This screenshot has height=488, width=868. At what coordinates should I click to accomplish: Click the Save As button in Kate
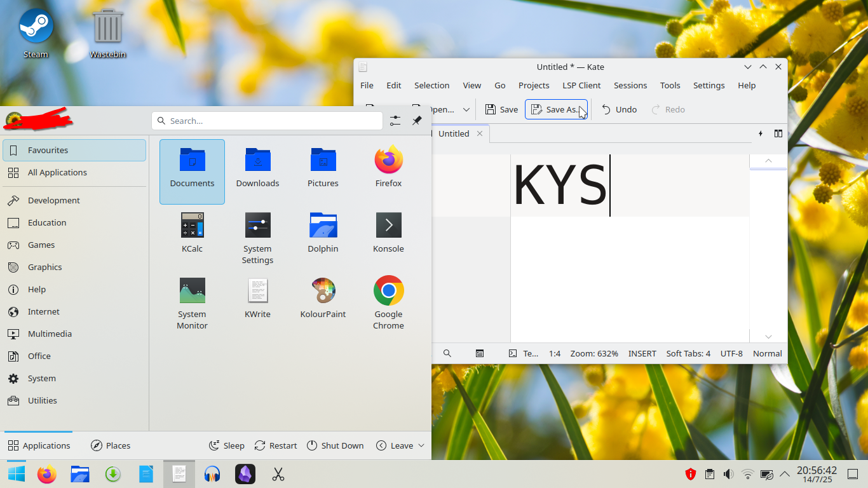click(556, 109)
